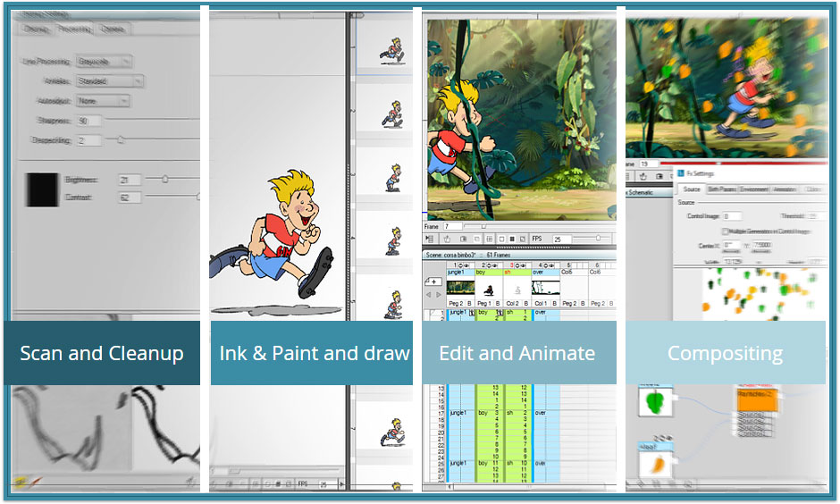This screenshot has height=504, width=840.
Task: Click the hand icon in the viewer toolbar
Action: pyautogui.click(x=447, y=239)
